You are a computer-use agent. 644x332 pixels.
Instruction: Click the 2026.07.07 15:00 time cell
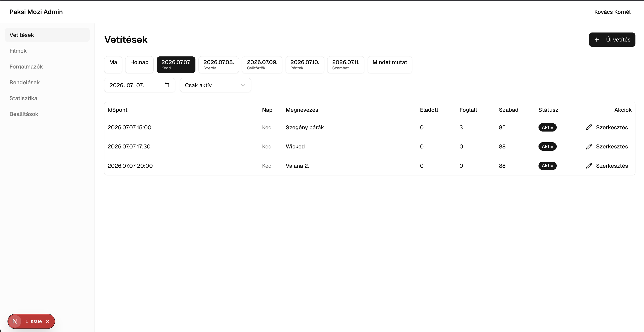point(129,127)
